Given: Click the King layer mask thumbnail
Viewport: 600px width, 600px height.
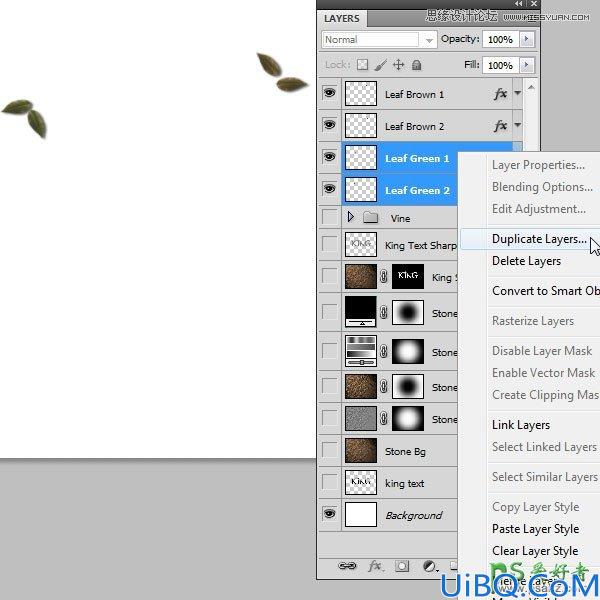Looking at the screenshot, I should click(x=408, y=276).
